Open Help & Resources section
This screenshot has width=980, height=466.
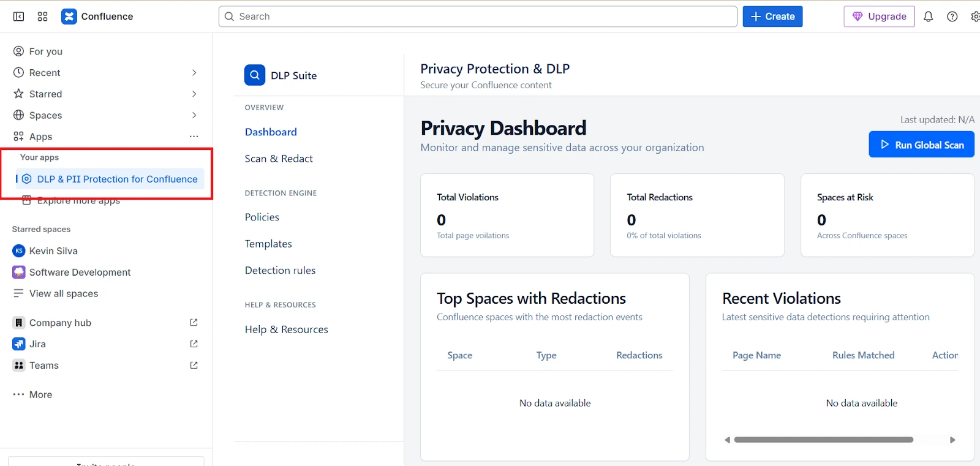[286, 329]
